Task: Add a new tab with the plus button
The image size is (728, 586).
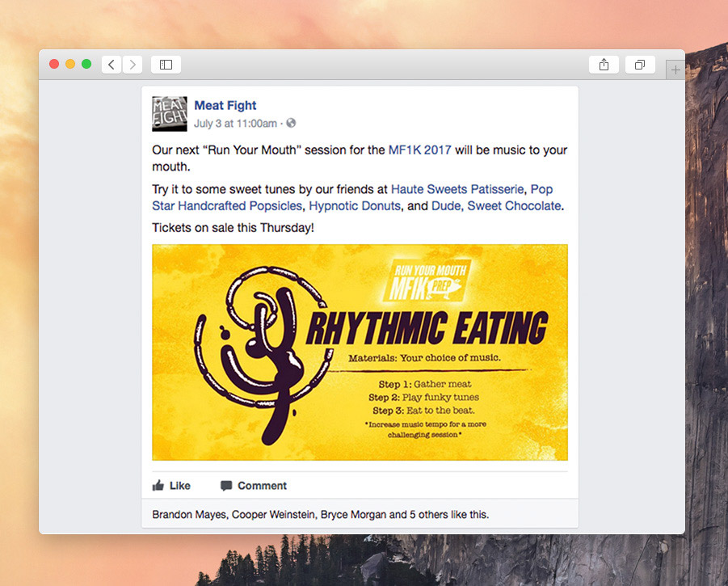Action: coord(675,70)
